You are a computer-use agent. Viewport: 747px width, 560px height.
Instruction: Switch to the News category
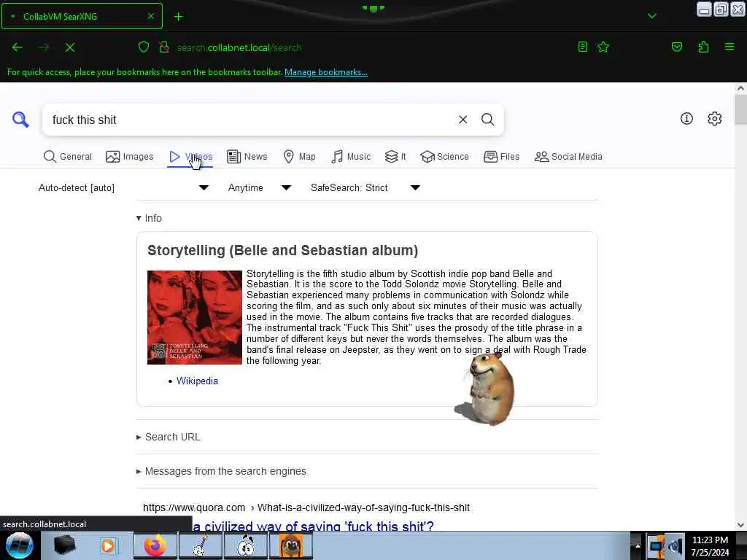point(247,157)
